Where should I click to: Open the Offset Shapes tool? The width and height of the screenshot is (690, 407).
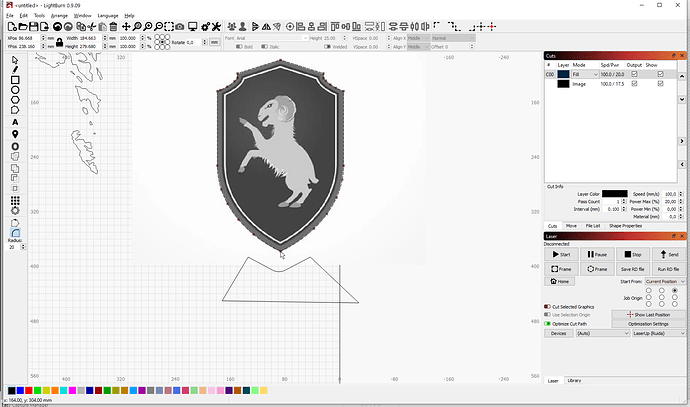tap(15, 147)
